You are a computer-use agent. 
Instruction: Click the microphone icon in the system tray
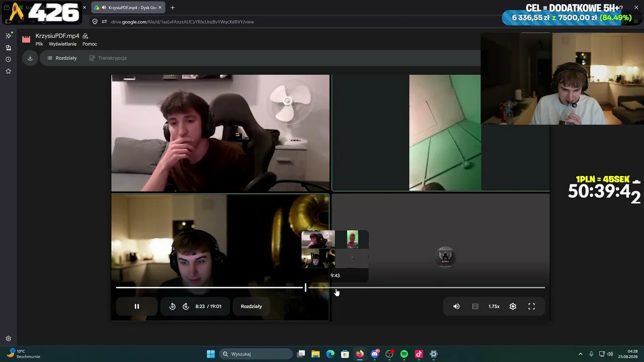591,354
